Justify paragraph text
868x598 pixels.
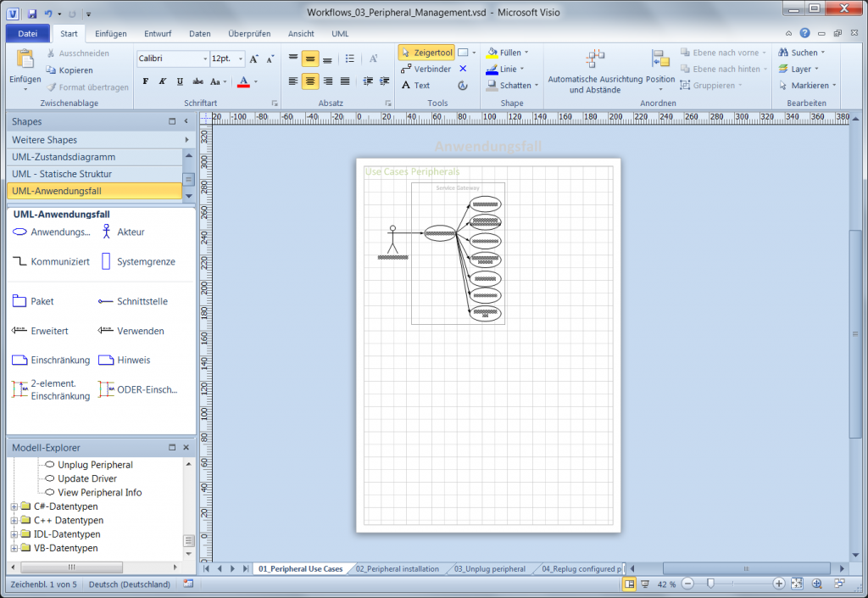coord(345,81)
